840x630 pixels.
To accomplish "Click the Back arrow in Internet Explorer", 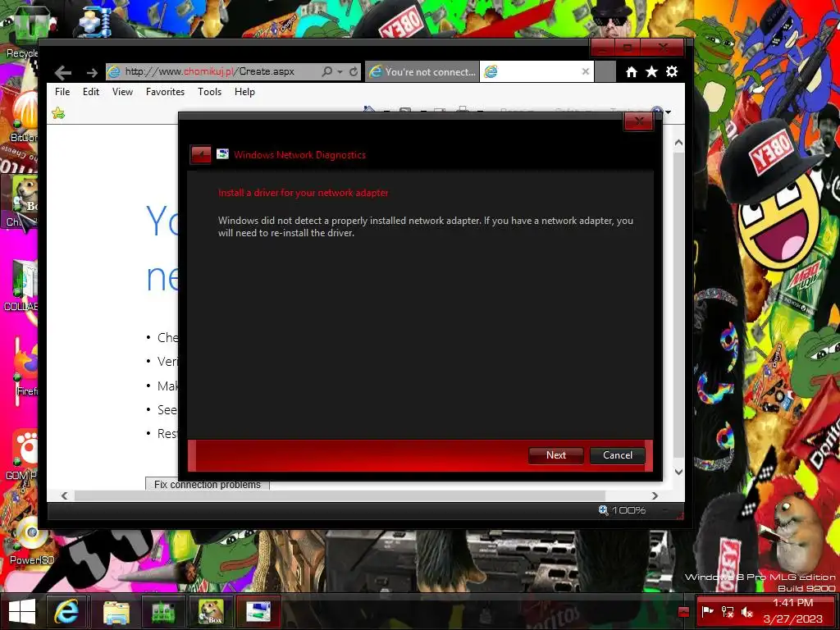I will [63, 72].
